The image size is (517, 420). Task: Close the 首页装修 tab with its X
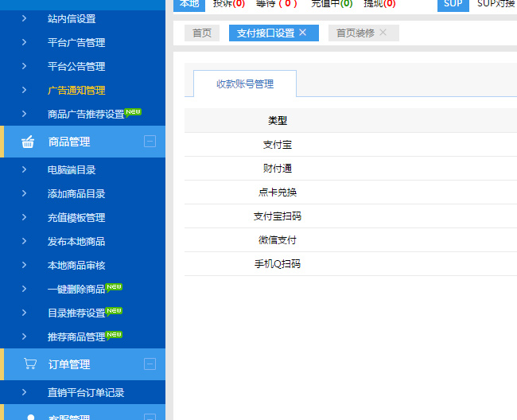pos(383,33)
